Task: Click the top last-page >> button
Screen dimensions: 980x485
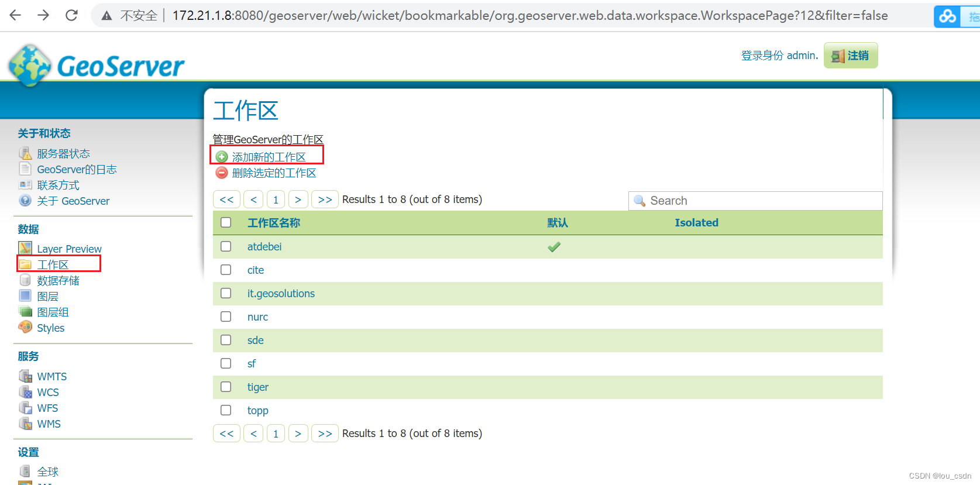Action: [x=325, y=199]
